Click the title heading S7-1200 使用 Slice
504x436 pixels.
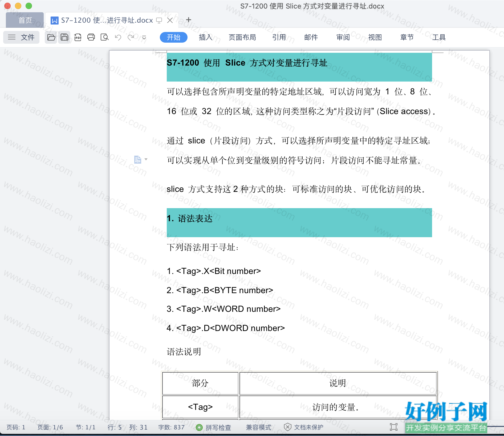pyautogui.click(x=247, y=63)
